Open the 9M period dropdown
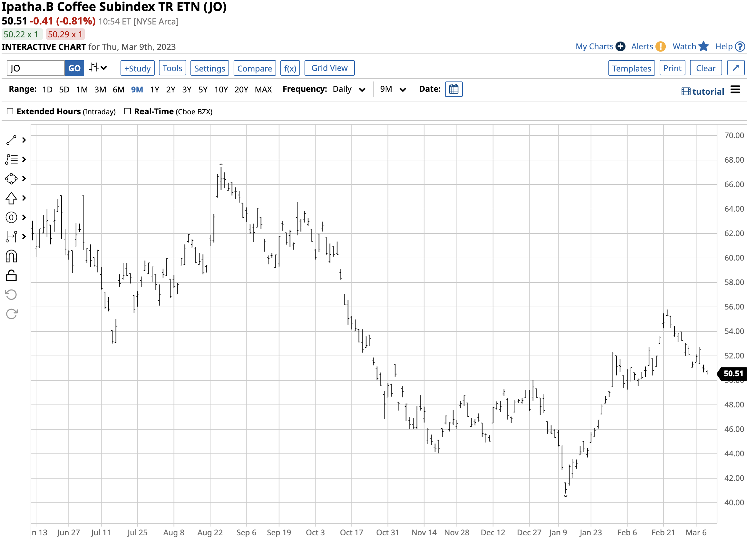The height and width of the screenshot is (552, 756). (393, 90)
